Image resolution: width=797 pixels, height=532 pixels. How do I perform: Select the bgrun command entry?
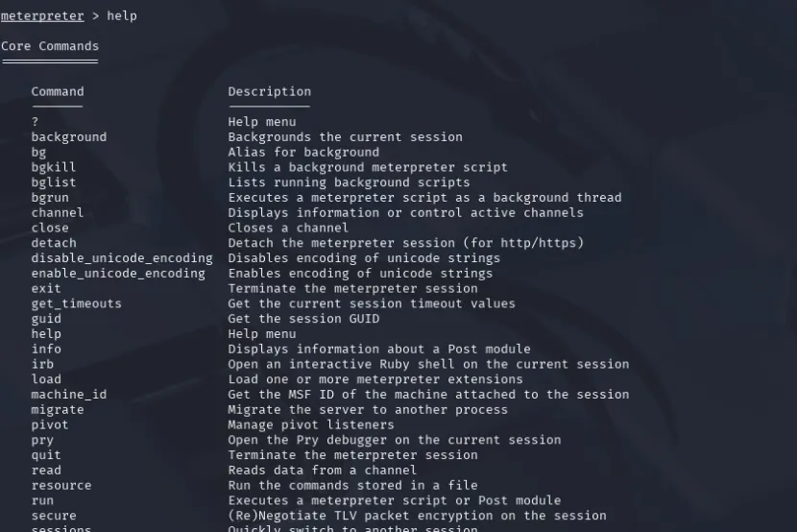click(x=50, y=198)
